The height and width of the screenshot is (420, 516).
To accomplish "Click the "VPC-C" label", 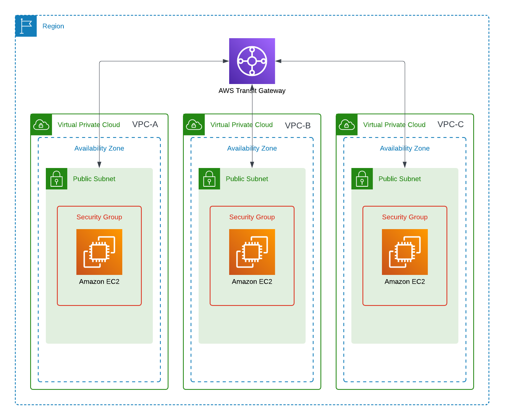I will [451, 124].
